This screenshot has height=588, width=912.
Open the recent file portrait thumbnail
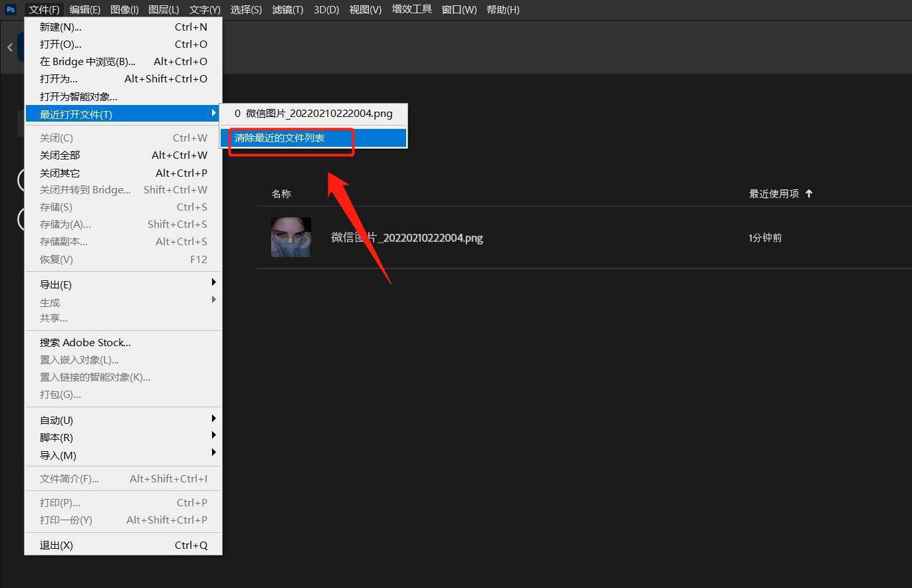click(x=291, y=237)
